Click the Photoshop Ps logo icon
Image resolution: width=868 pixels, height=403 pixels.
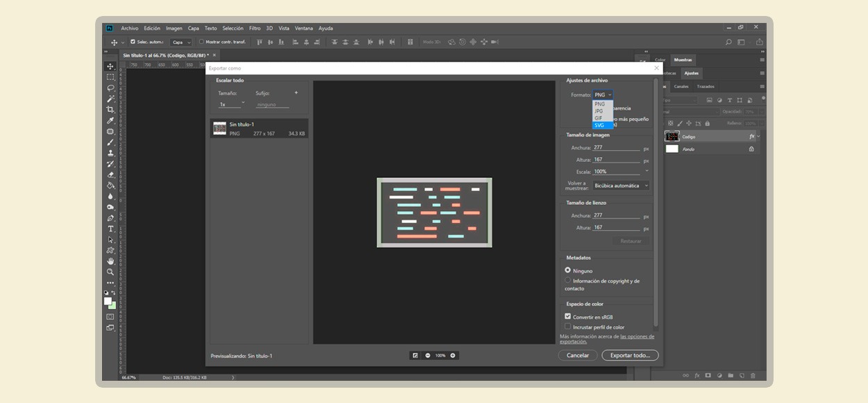coord(110,28)
